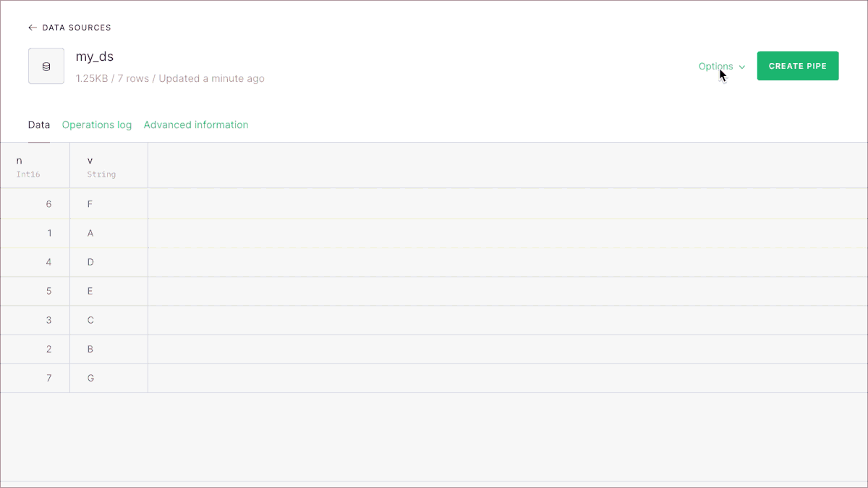The image size is (868, 488).
Task: Click the v String column header
Action: click(109, 166)
